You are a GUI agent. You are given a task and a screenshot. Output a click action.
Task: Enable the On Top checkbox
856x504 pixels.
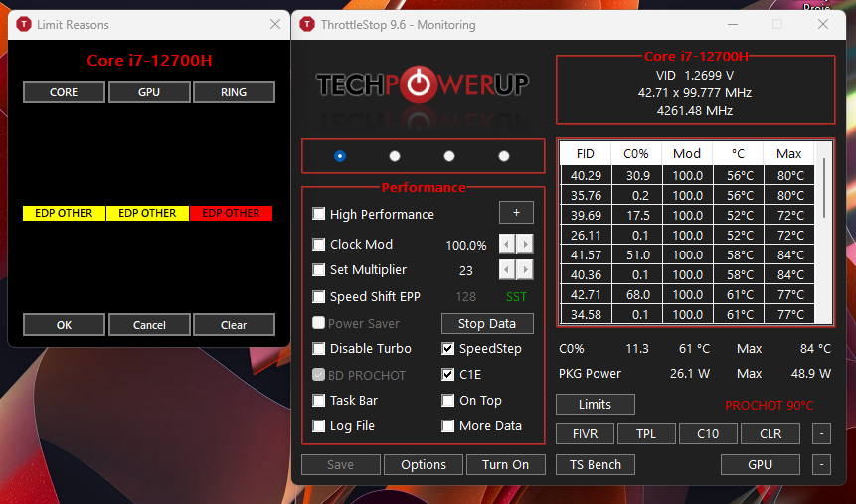click(x=447, y=401)
